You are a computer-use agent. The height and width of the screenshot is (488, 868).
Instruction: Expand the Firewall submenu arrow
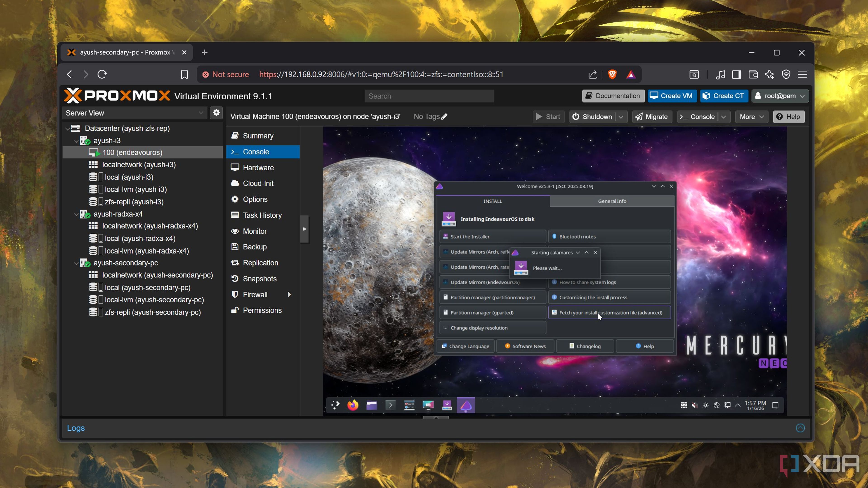[x=289, y=295]
